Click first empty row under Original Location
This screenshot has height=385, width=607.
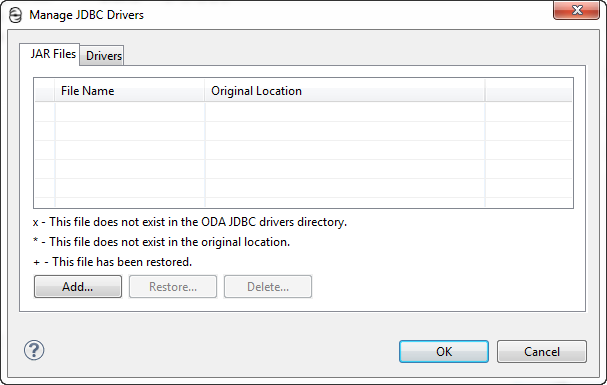coord(345,112)
